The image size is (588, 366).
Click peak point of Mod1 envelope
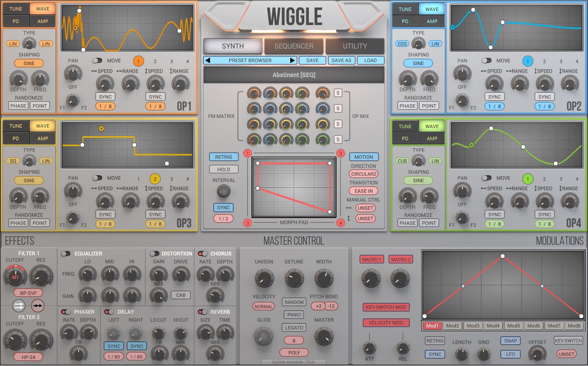coord(502,256)
